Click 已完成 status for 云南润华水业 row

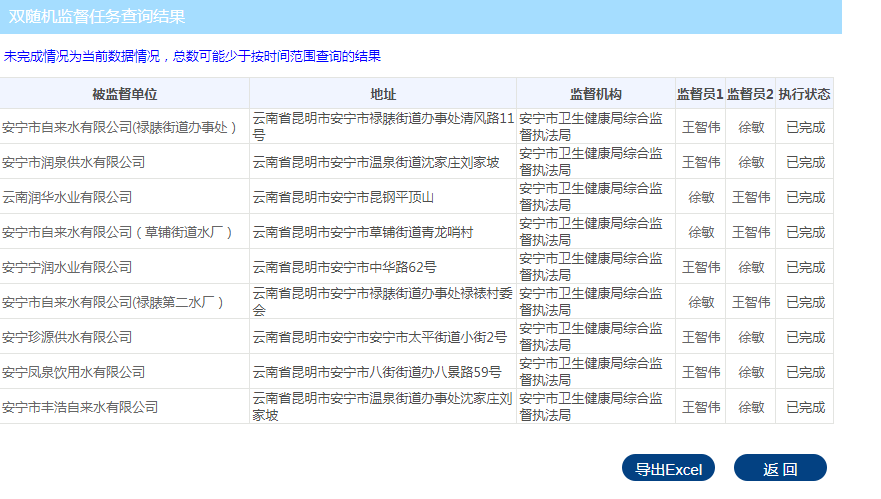[x=805, y=197]
